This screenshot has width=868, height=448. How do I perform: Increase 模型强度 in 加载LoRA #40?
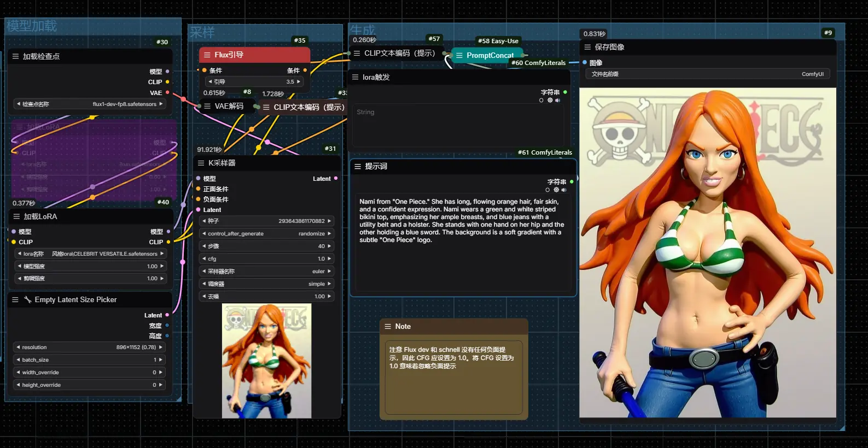162,266
